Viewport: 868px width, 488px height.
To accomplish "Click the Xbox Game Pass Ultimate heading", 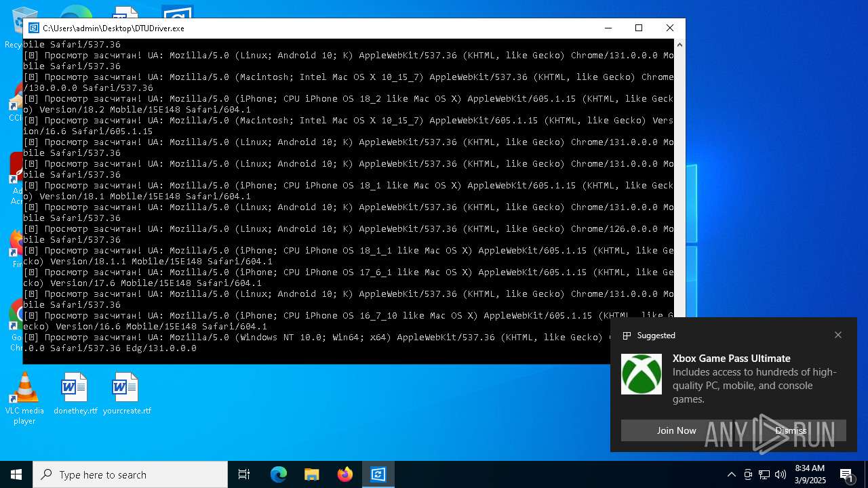I will pyautogui.click(x=732, y=358).
